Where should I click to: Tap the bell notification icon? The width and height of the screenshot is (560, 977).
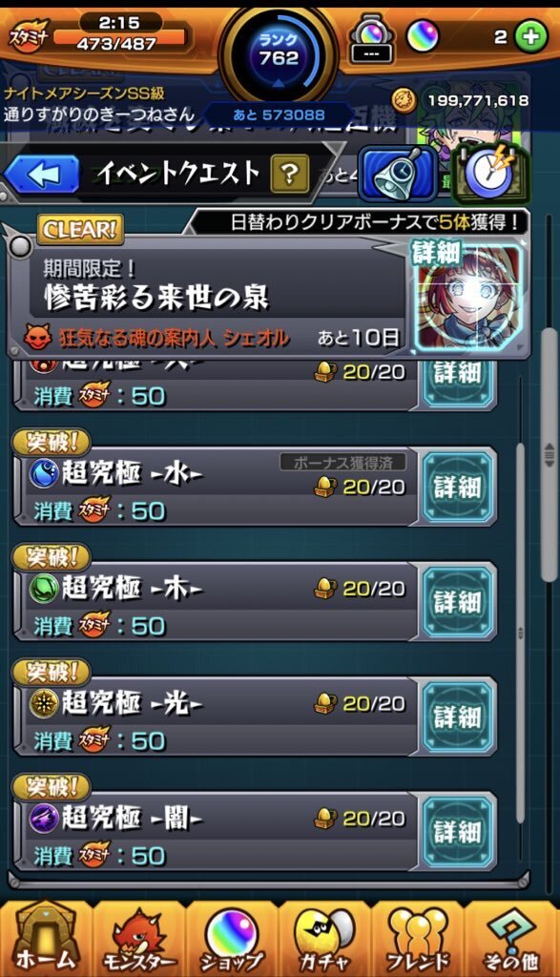[398, 174]
